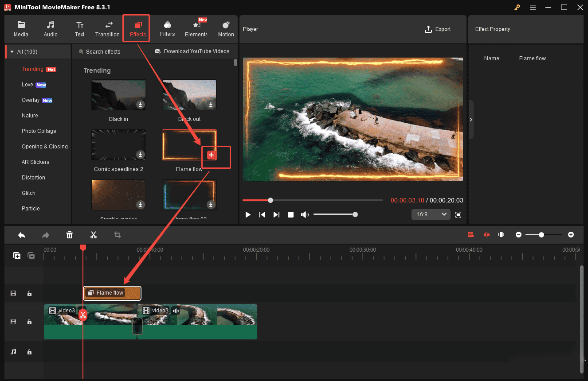Screen dimensions: 588x381
Task: Export the current project
Action: 438,29
